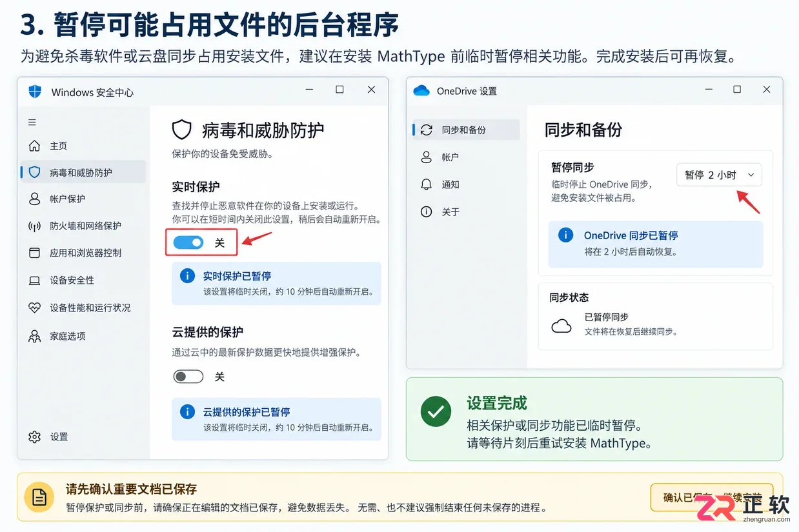Open the 暂停 2 小时 dropdown

click(x=719, y=175)
